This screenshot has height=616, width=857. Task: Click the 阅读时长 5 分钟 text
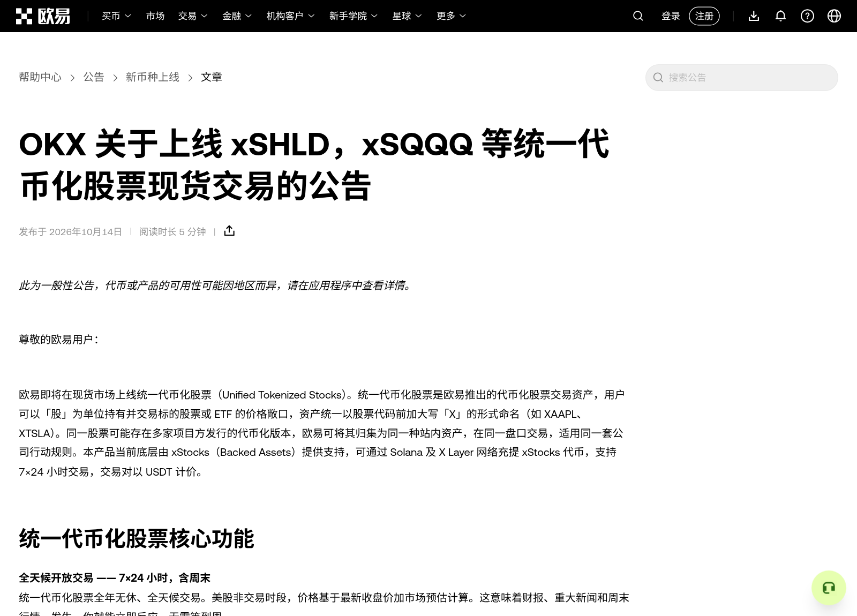(172, 231)
